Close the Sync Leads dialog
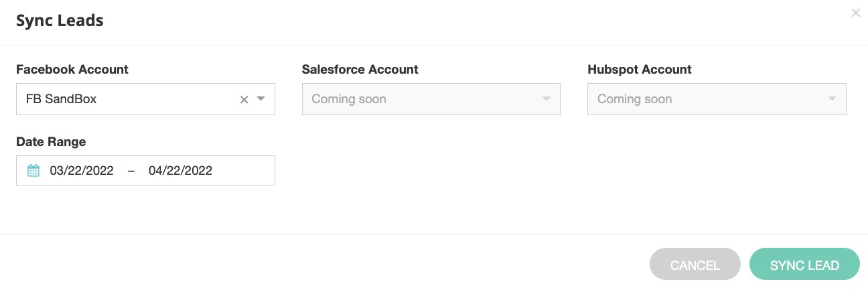This screenshot has width=868, height=292. coord(855,13)
